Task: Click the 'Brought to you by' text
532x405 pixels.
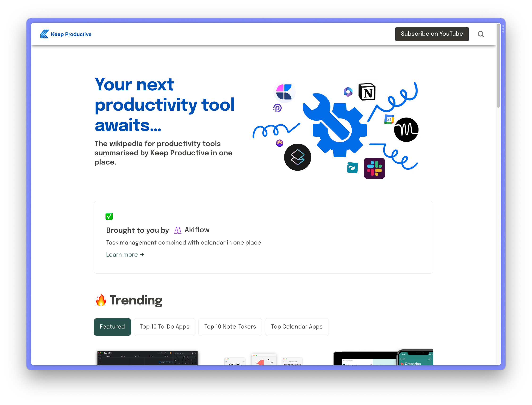Action: tap(137, 230)
